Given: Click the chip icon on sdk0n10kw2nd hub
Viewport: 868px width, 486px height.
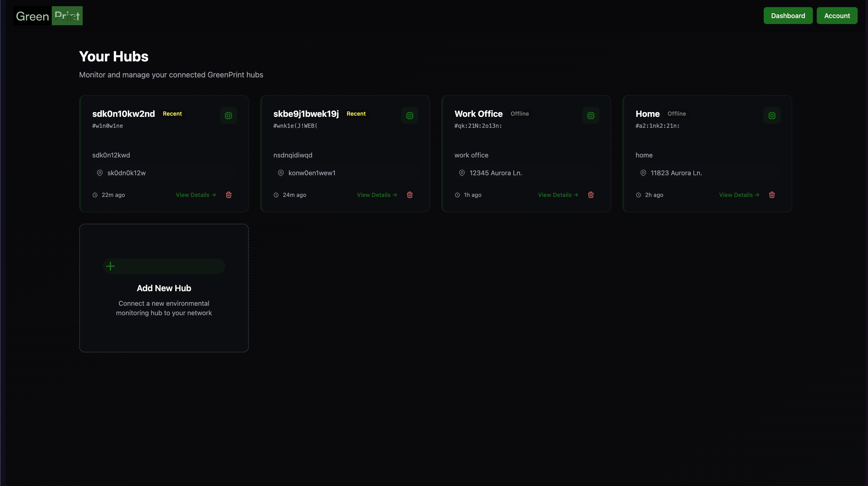Looking at the screenshot, I should [x=228, y=116].
